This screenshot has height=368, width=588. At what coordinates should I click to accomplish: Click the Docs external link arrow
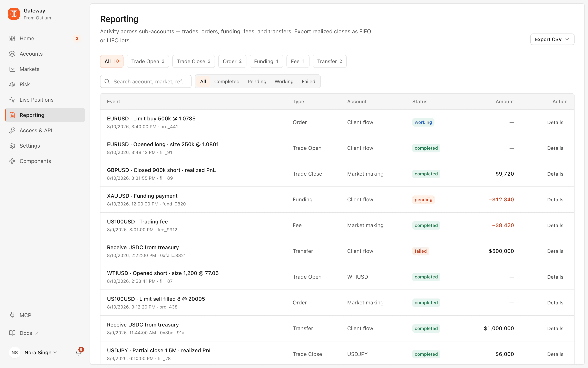37,333
